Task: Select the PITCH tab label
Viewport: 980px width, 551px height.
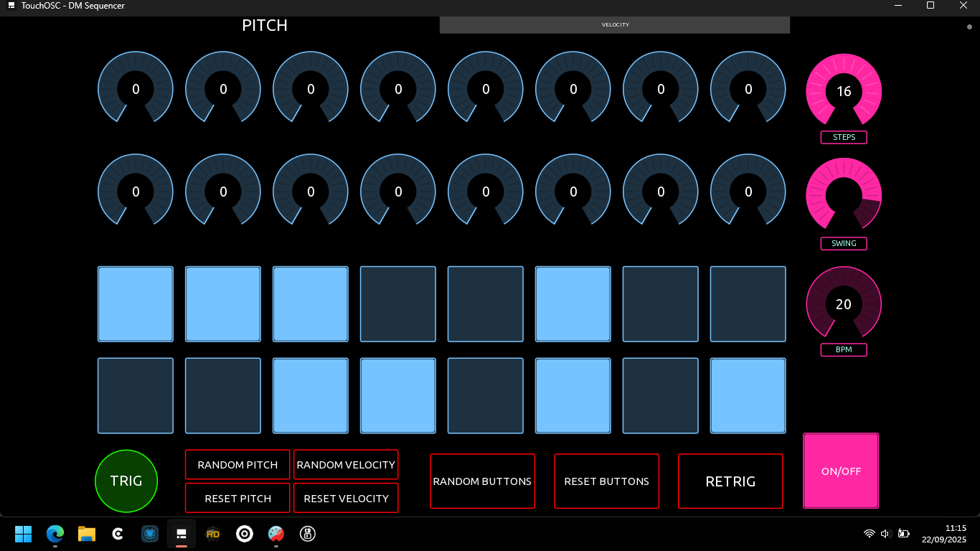Action: coord(265,25)
